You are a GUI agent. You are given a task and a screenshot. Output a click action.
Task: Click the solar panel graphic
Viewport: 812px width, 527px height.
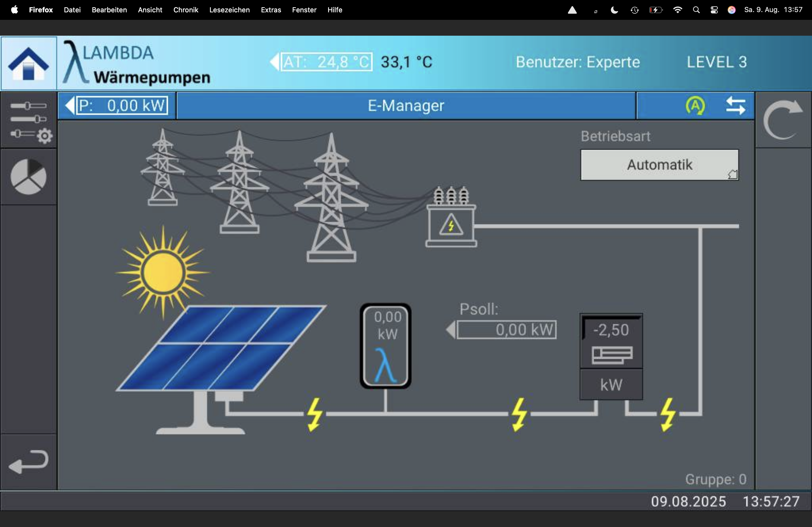coord(222,348)
